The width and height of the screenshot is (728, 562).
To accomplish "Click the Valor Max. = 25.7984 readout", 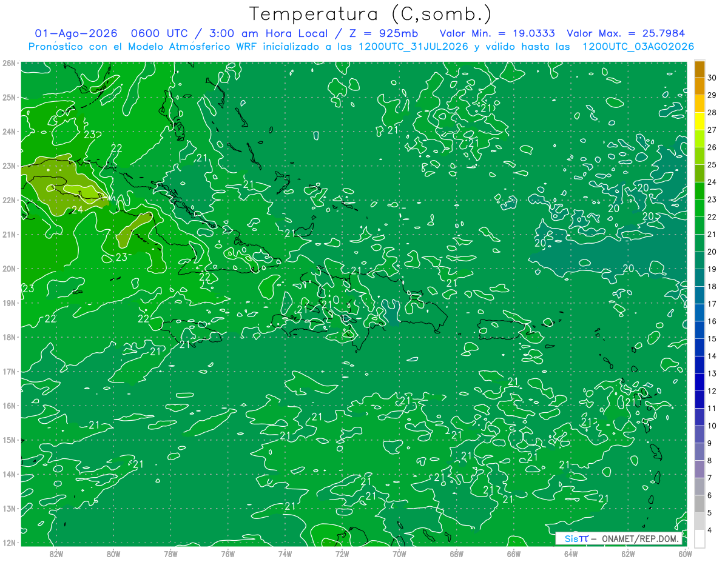I will [625, 33].
